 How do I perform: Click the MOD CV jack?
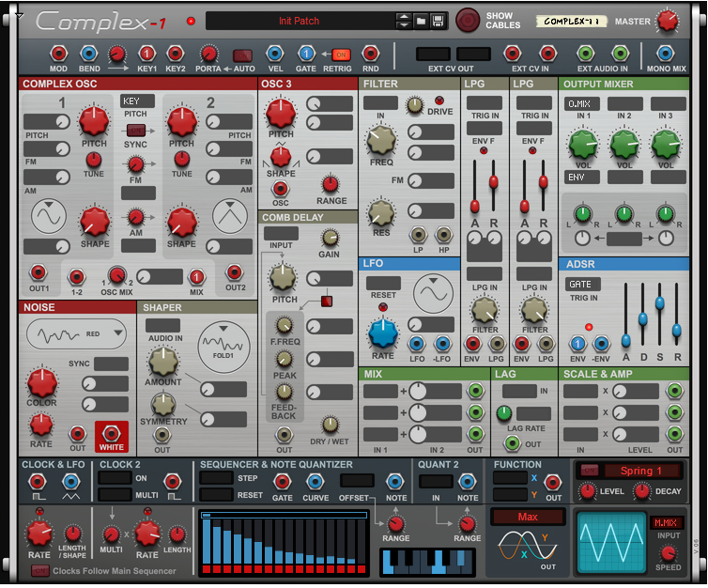[x=58, y=54]
